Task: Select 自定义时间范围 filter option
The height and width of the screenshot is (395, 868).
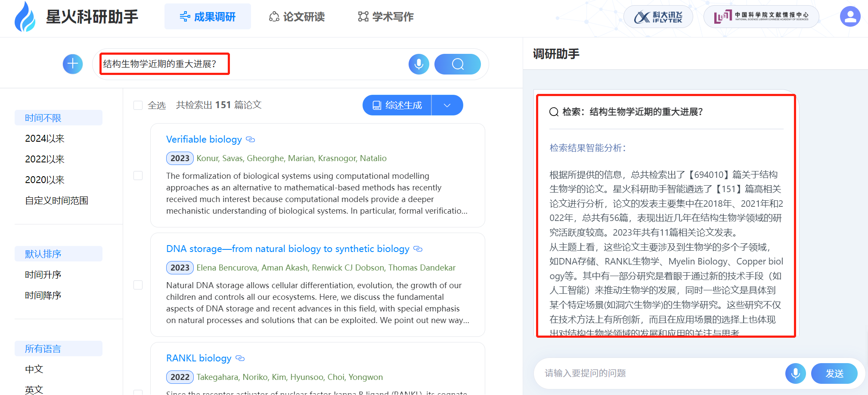Action: coord(56,201)
